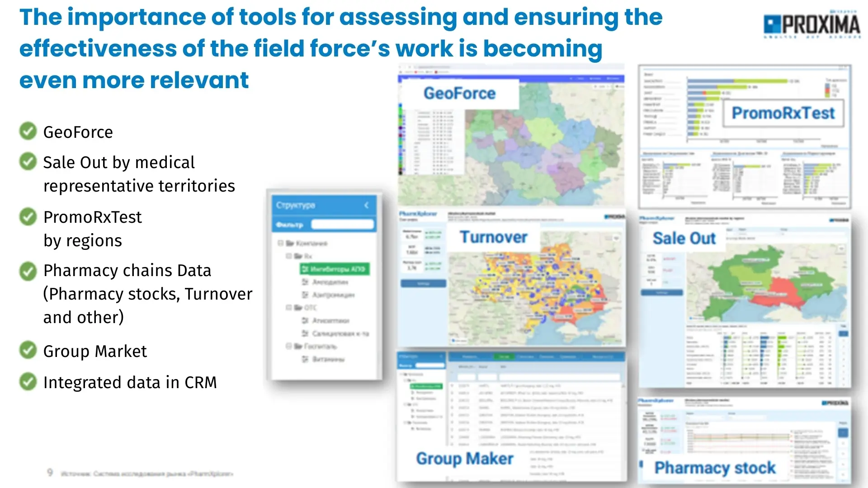Click the blue button under Turnover stats
The height and width of the screenshot is (488, 868).
click(423, 284)
